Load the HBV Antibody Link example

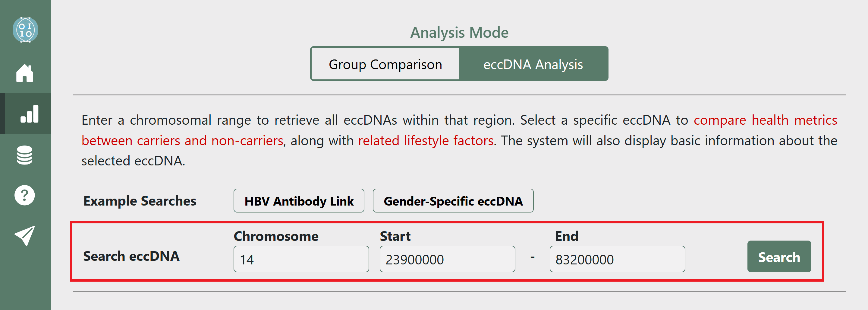(x=299, y=201)
